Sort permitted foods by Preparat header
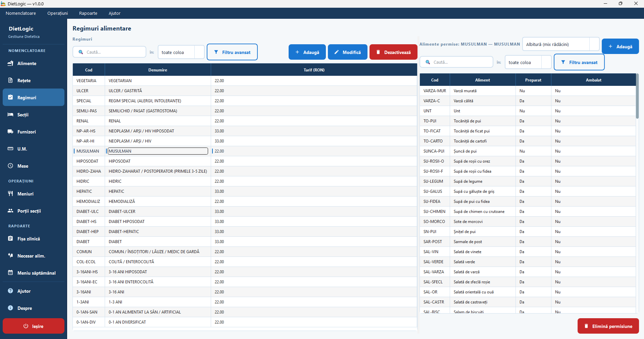The height and width of the screenshot is (339, 644). tap(533, 80)
